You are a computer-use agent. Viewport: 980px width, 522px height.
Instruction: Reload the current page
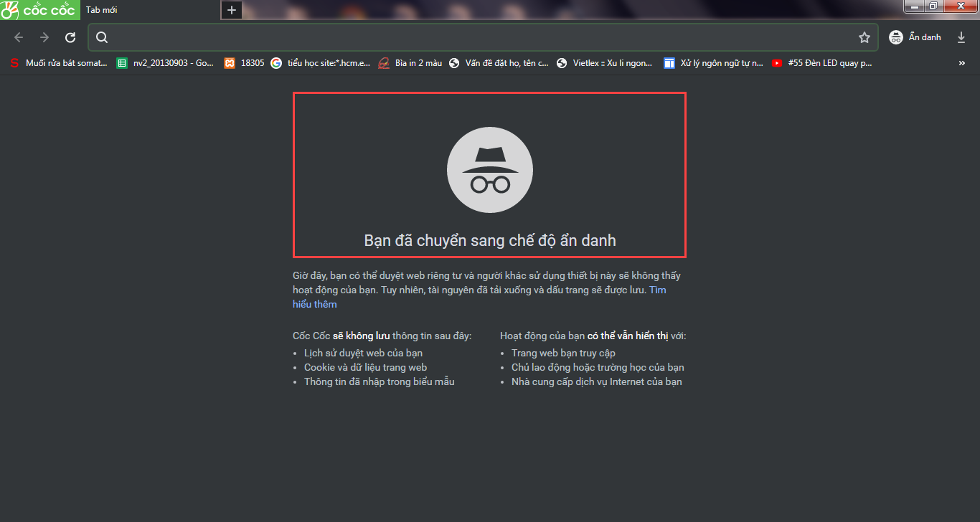70,37
